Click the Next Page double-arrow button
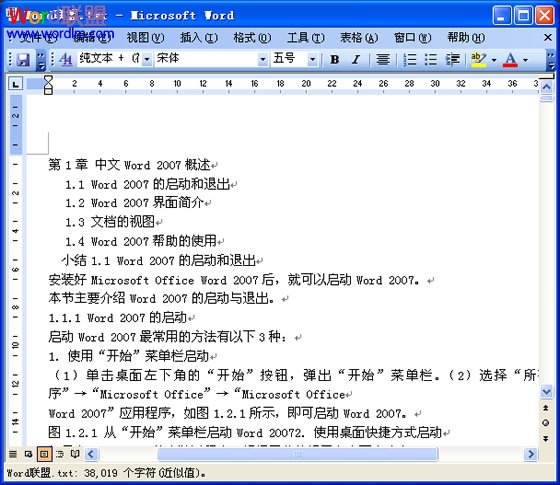The image size is (560, 485). [546, 439]
